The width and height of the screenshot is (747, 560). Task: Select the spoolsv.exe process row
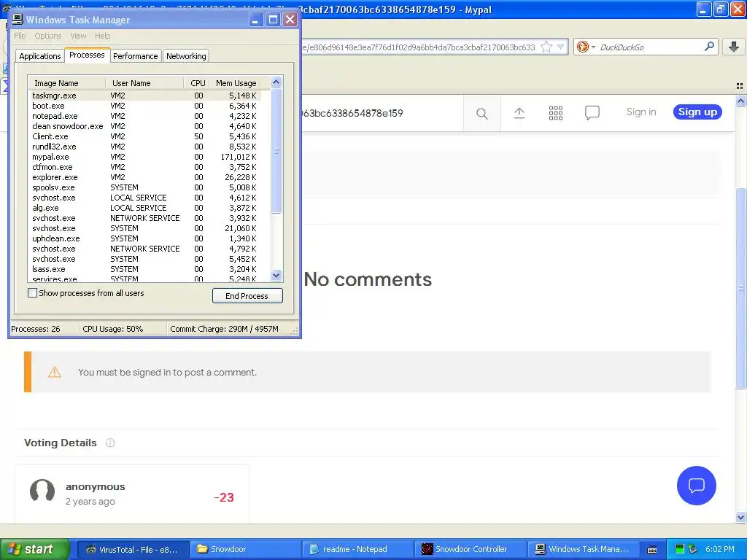pos(145,187)
